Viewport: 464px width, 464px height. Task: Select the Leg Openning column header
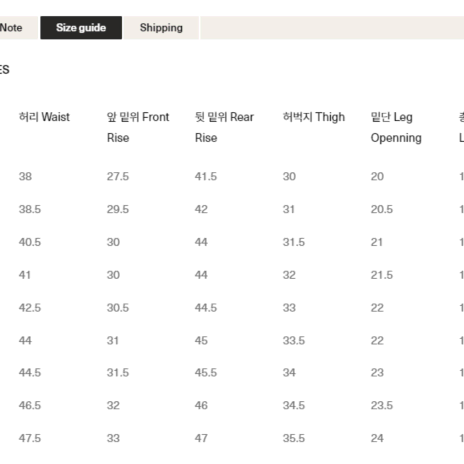pyautogui.click(x=396, y=127)
